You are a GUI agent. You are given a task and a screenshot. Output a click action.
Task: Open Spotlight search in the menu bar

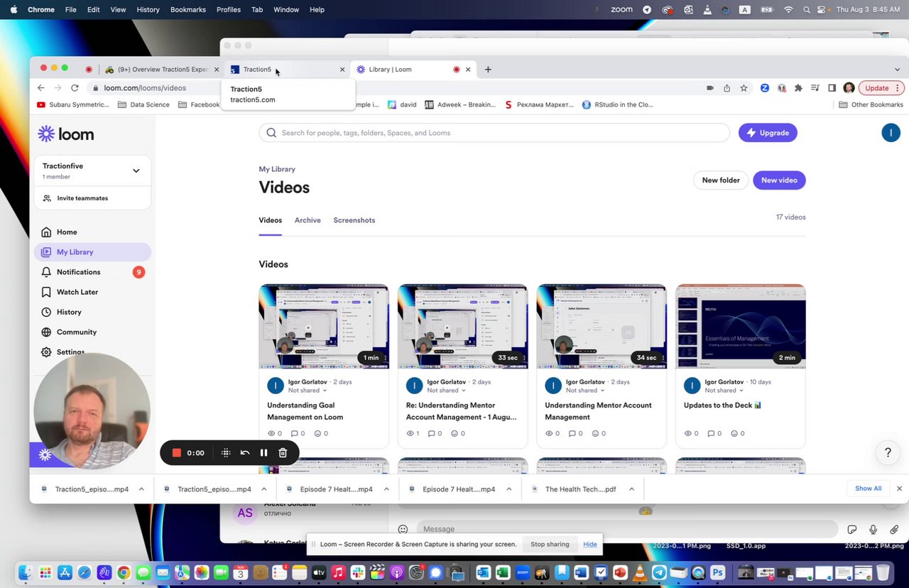(806, 10)
